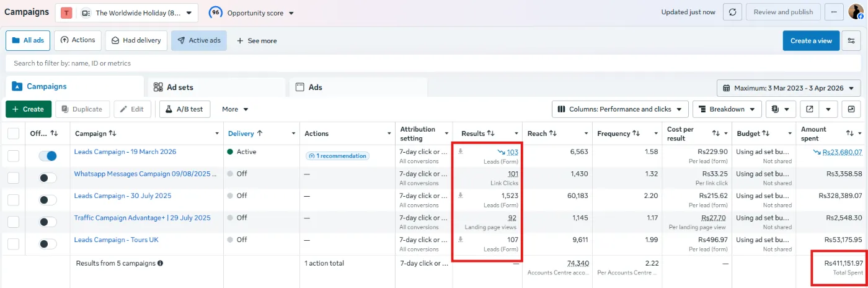Switch to the Ad sets tab
The image size is (868, 288).
point(216,88)
